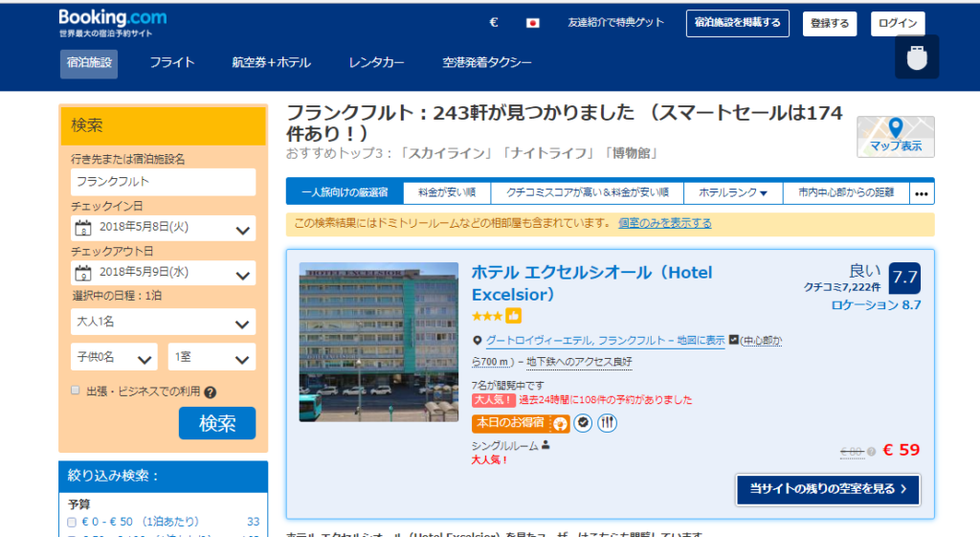Image resolution: width=980 pixels, height=537 pixels.
Task: Click the シングルルーム room type text
Action: (504, 446)
